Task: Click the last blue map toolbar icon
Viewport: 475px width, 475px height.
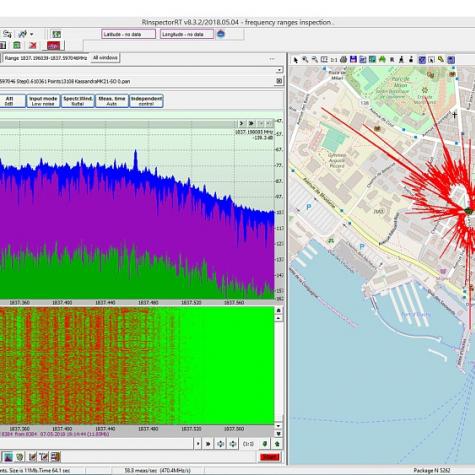Action: [451, 60]
